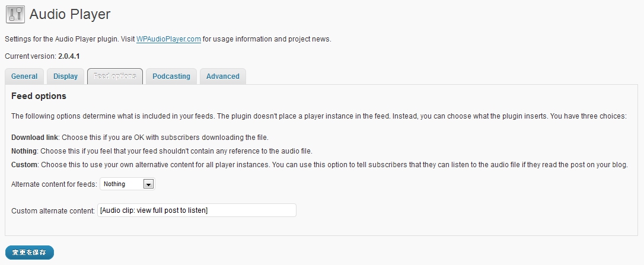The image size is (644, 265).
Task: Click the Custom alternate content label
Action: [53, 210]
